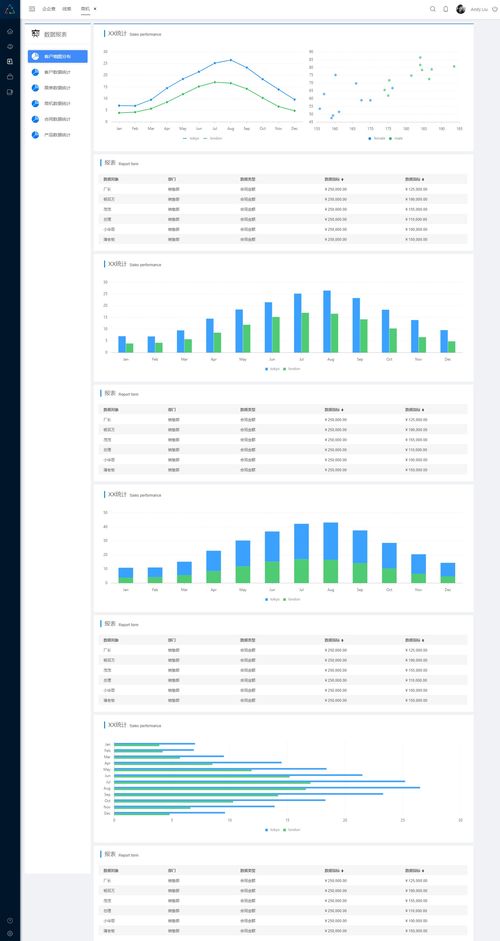Open the briefcase icon in dark sidebar
Image resolution: width=500 pixels, height=941 pixels.
[x=10, y=77]
